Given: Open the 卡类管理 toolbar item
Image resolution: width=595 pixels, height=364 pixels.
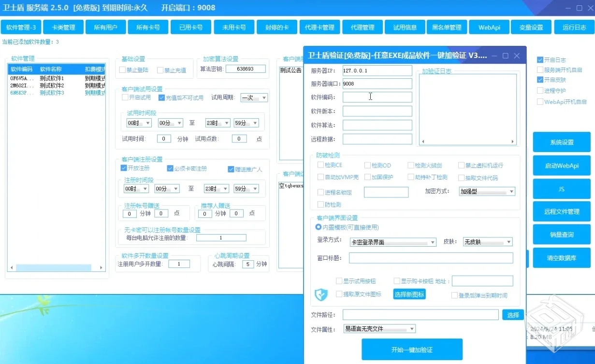Looking at the screenshot, I should click(63, 27).
